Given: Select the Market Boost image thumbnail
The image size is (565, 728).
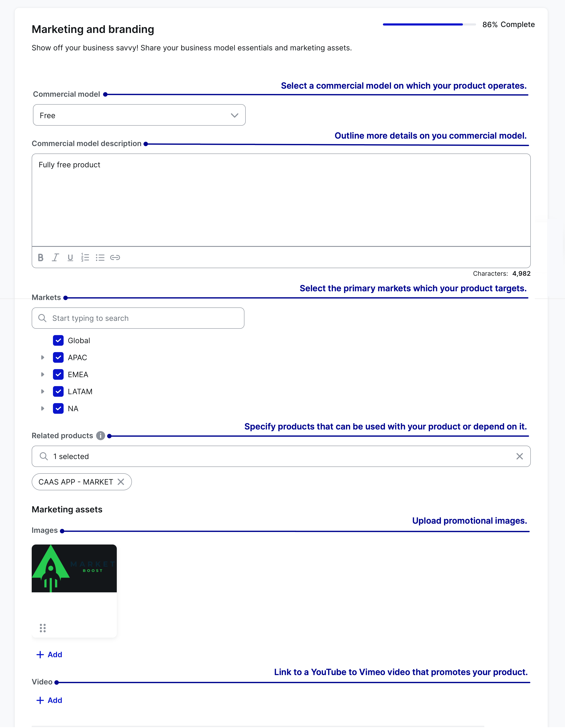Looking at the screenshot, I should [x=74, y=568].
